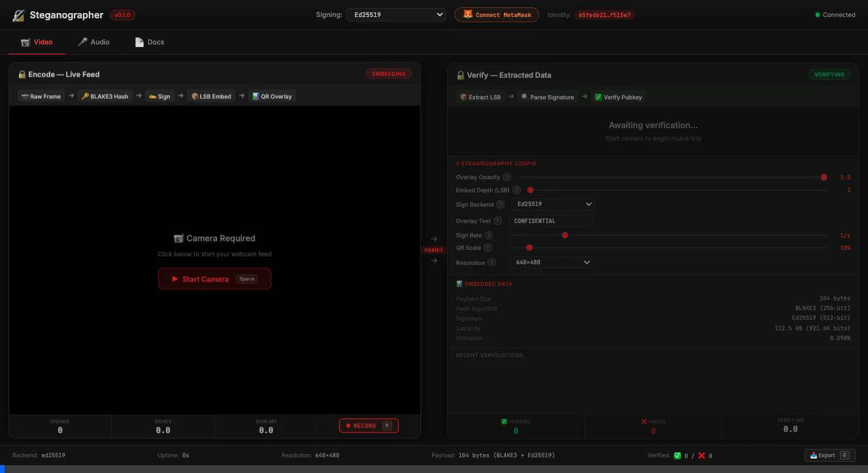Click the help icon beside Resolution
Viewport: 868px width, 473px height.
click(x=492, y=263)
